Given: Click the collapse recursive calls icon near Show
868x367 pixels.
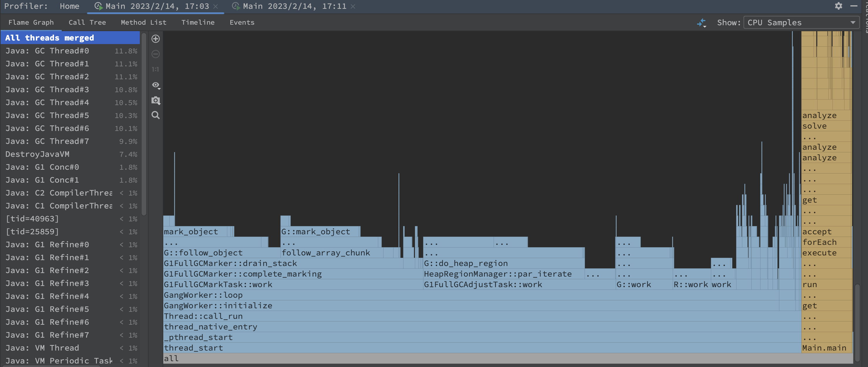Looking at the screenshot, I should click(702, 22).
